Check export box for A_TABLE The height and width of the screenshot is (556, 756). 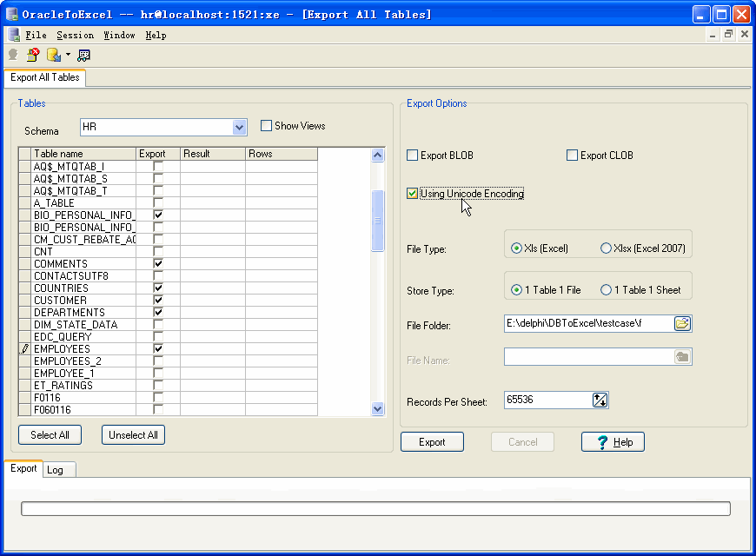click(x=158, y=202)
